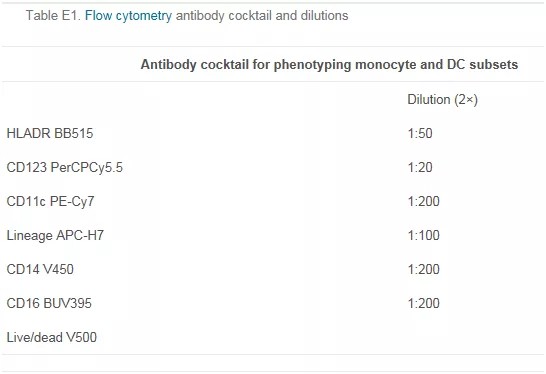Screen dimensions: 546x374
Task: Click the 1:50 dilution value
Action: coord(420,133)
